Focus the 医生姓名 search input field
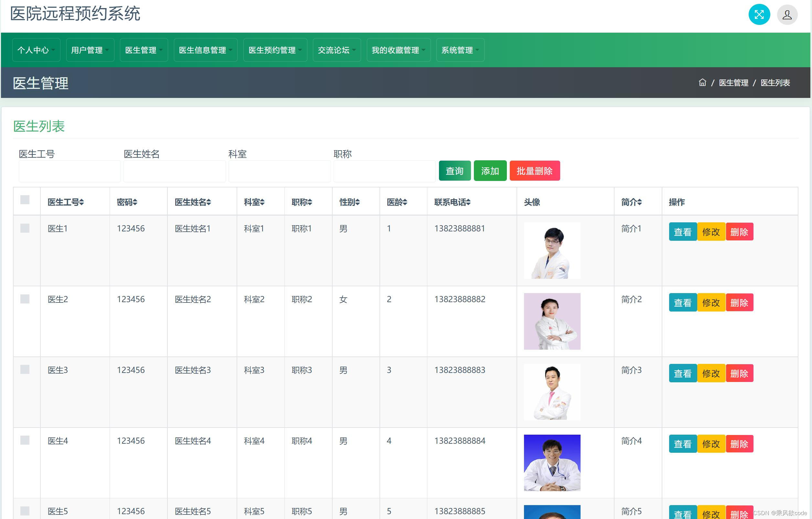 [174, 171]
